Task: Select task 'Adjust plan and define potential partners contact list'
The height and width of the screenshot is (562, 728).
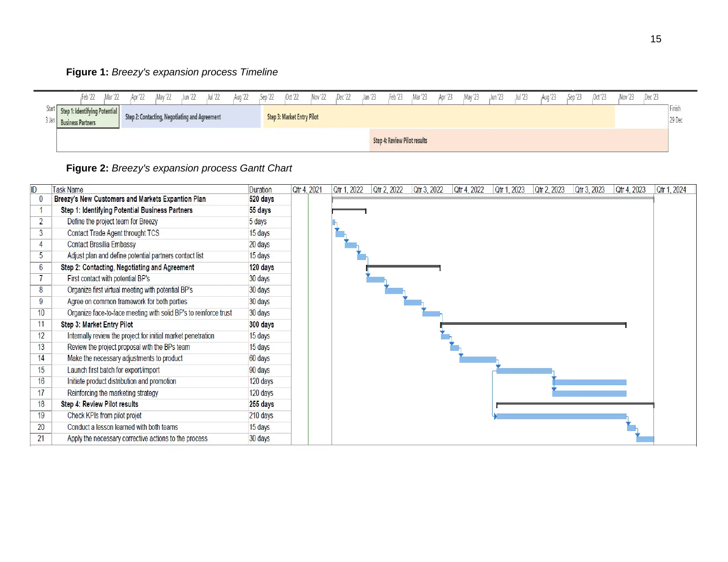Action: (x=135, y=256)
